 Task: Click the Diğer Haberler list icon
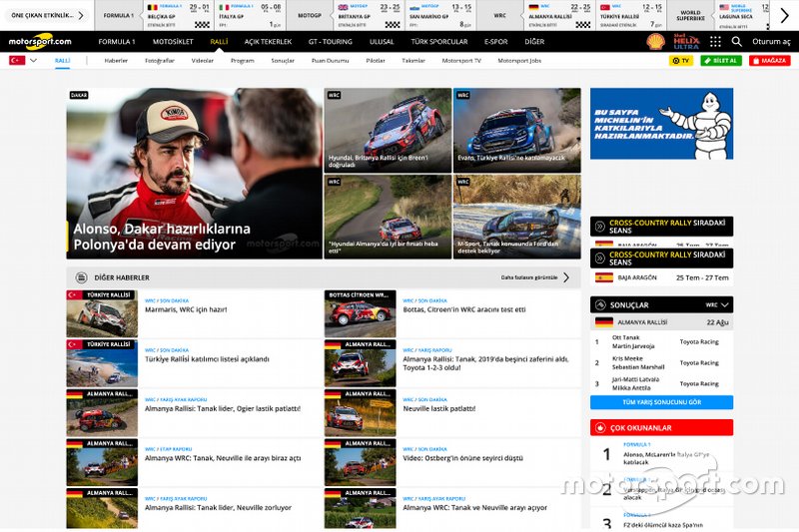(x=81, y=277)
